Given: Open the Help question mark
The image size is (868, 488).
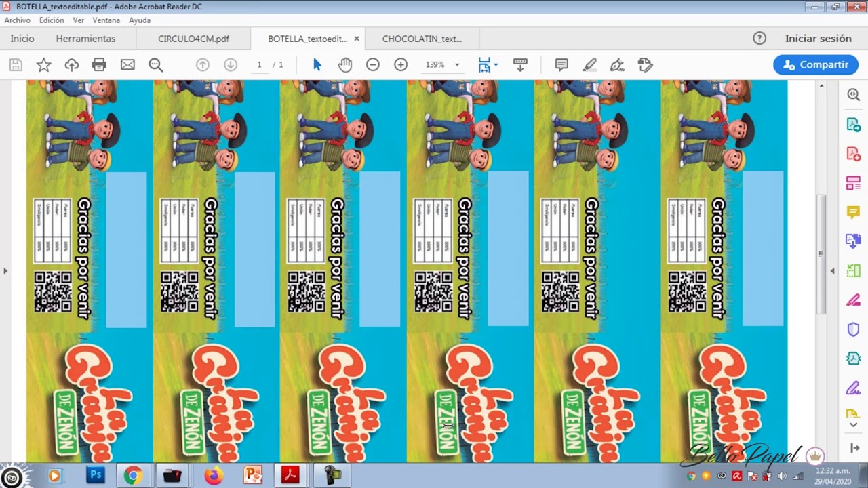Looking at the screenshot, I should (x=759, y=39).
